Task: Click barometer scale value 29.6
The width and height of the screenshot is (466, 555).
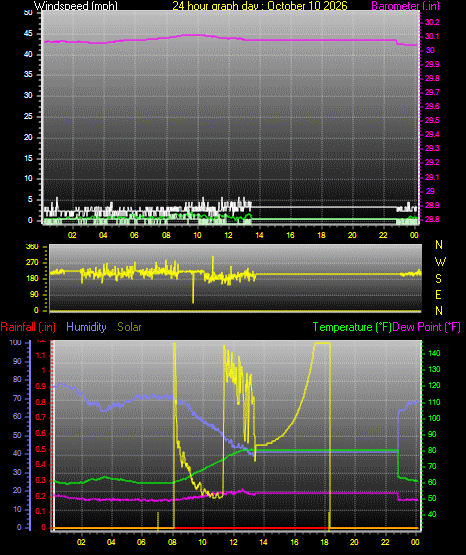Action: click(432, 106)
